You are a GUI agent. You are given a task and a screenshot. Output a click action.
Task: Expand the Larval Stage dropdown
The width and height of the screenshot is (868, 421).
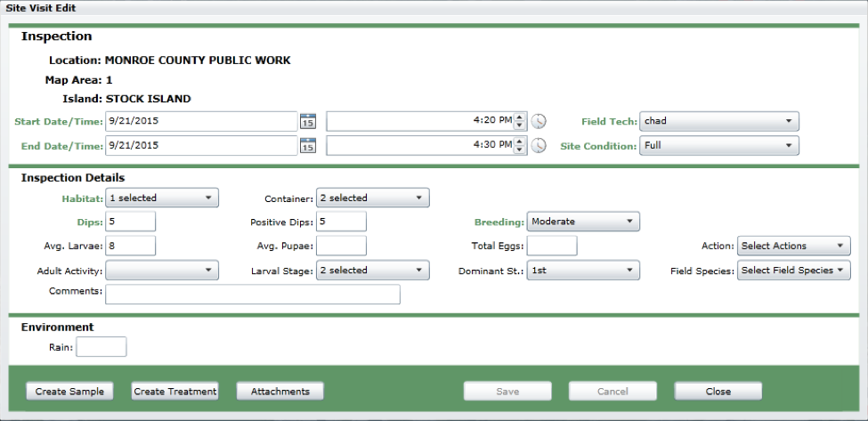pos(372,270)
